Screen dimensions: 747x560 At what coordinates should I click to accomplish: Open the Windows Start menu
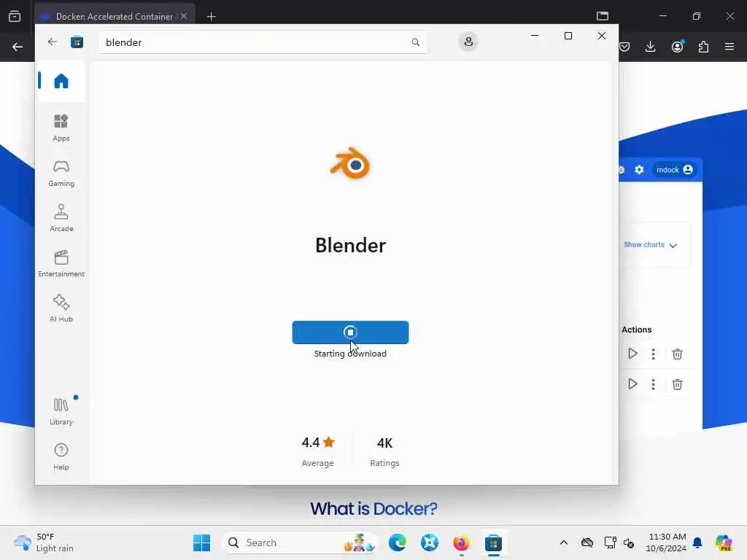(x=201, y=542)
